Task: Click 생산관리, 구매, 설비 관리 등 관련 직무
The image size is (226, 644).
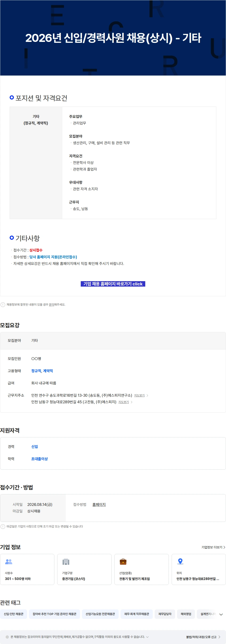Action: (101, 143)
